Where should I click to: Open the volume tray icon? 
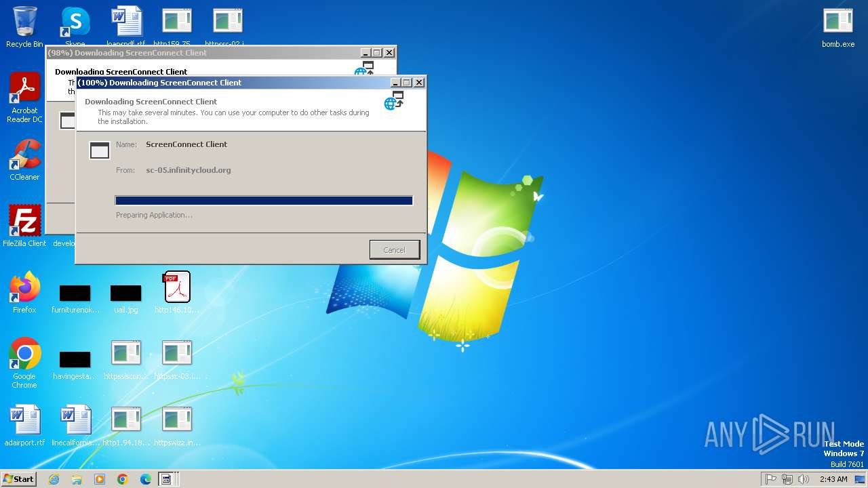pos(804,479)
